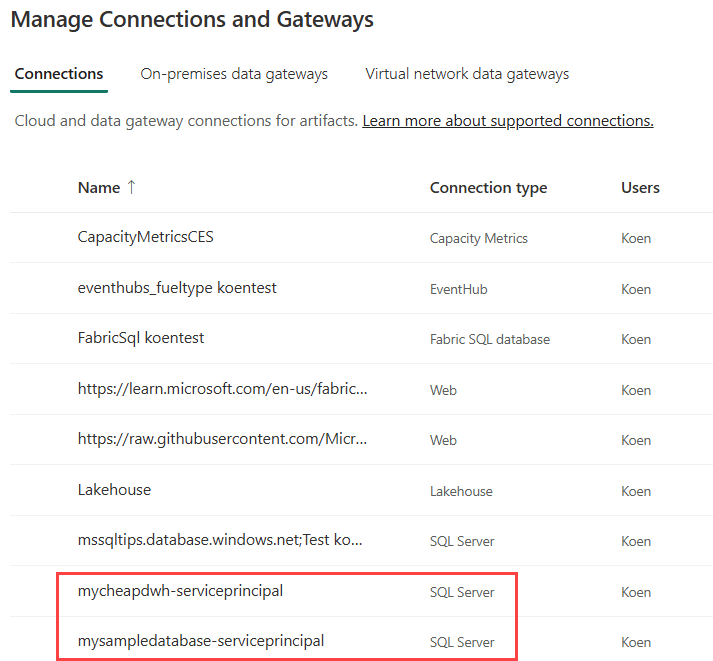Select the mysampledatabase-serviceprincipal connection

click(x=201, y=641)
